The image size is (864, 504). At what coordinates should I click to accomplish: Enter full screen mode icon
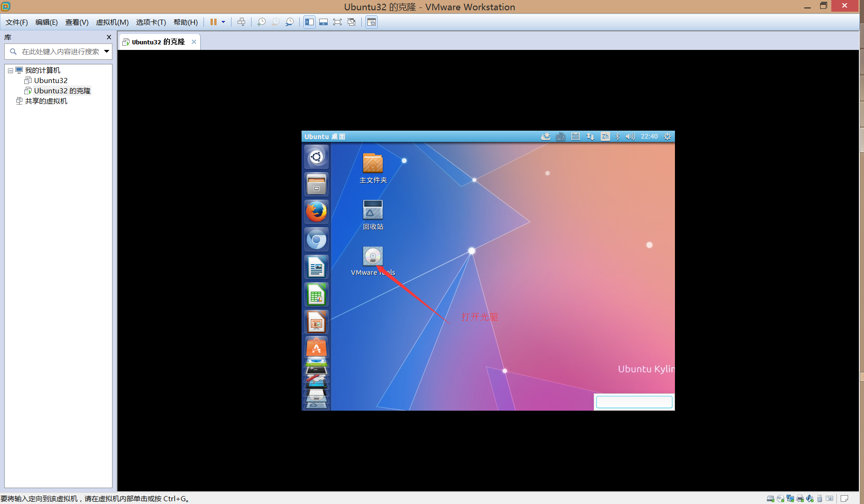point(337,22)
